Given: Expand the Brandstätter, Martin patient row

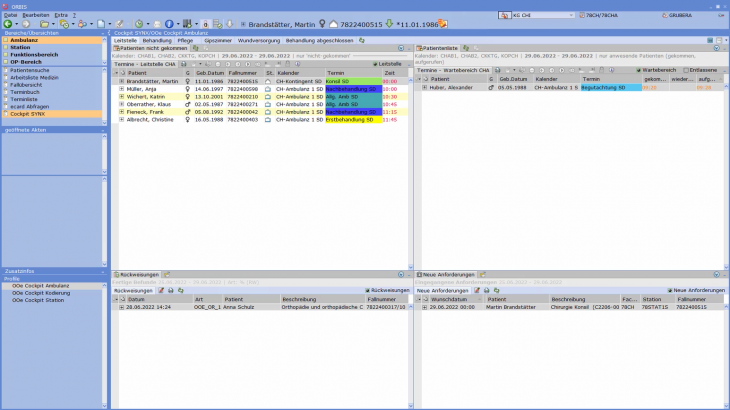Looking at the screenshot, I should [121, 82].
